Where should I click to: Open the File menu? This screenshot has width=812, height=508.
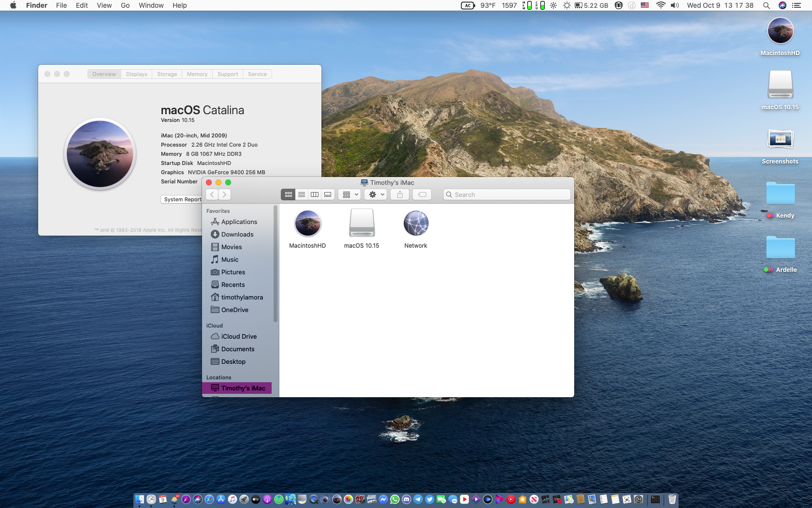coord(61,5)
